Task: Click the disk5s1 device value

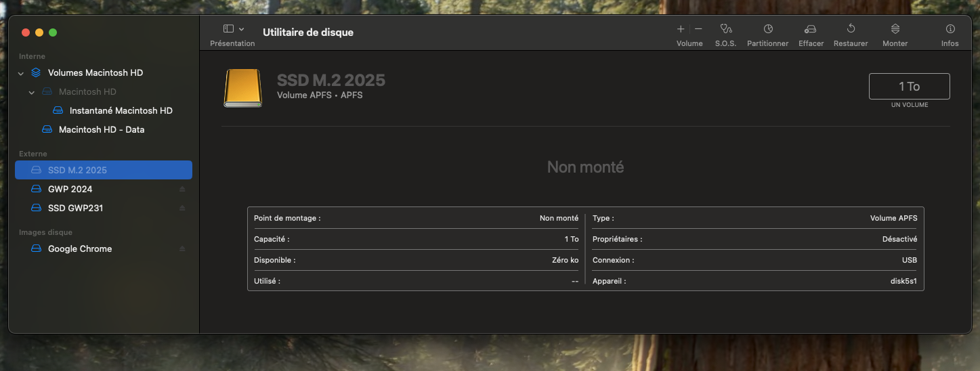Action: click(903, 281)
